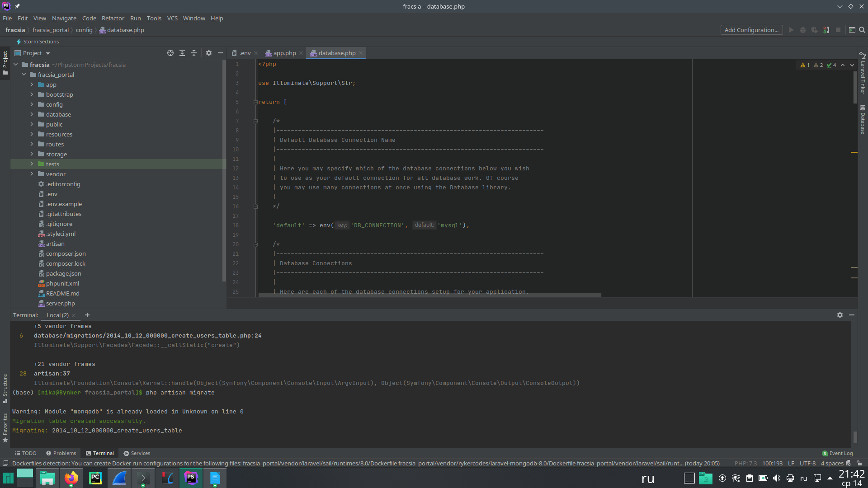Click Expand All icon in Project toolbar
This screenshot has height=488, width=868.
click(182, 53)
